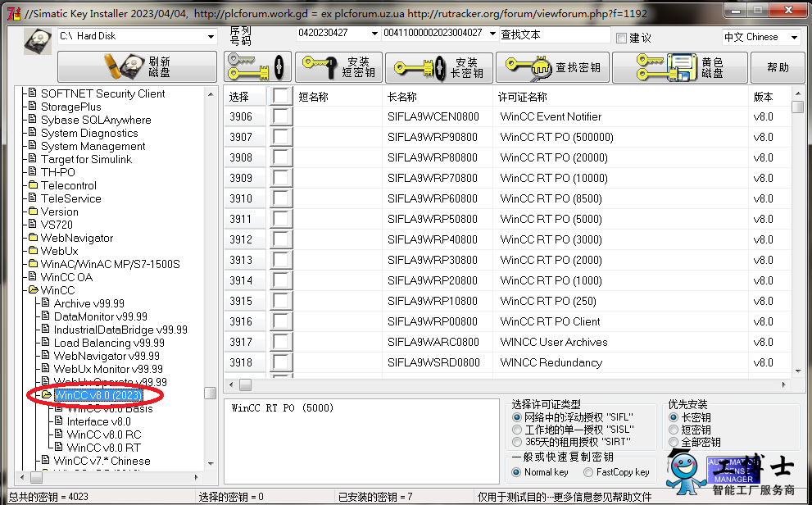Click the System Management document icon
The width and height of the screenshot is (812, 505).
(x=33, y=146)
